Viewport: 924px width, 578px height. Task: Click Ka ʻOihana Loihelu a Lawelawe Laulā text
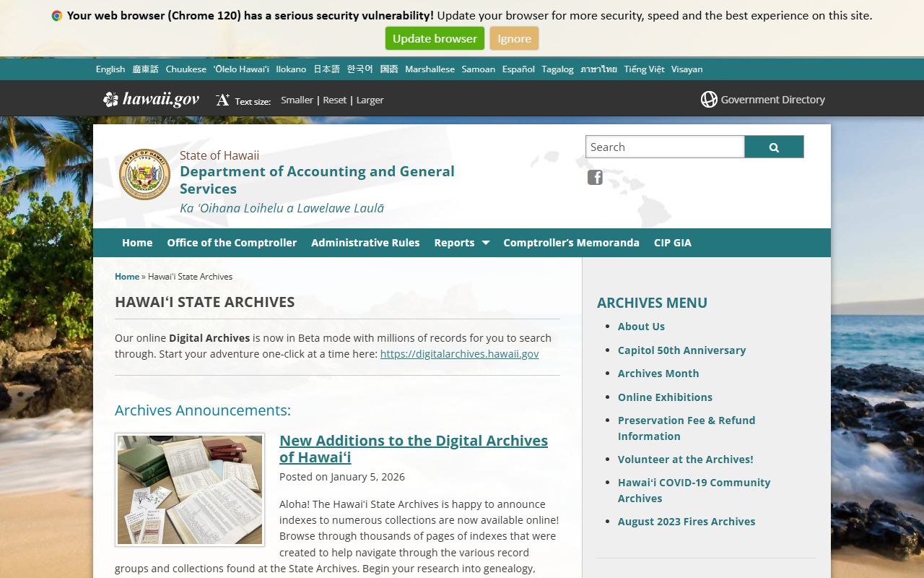[282, 208]
